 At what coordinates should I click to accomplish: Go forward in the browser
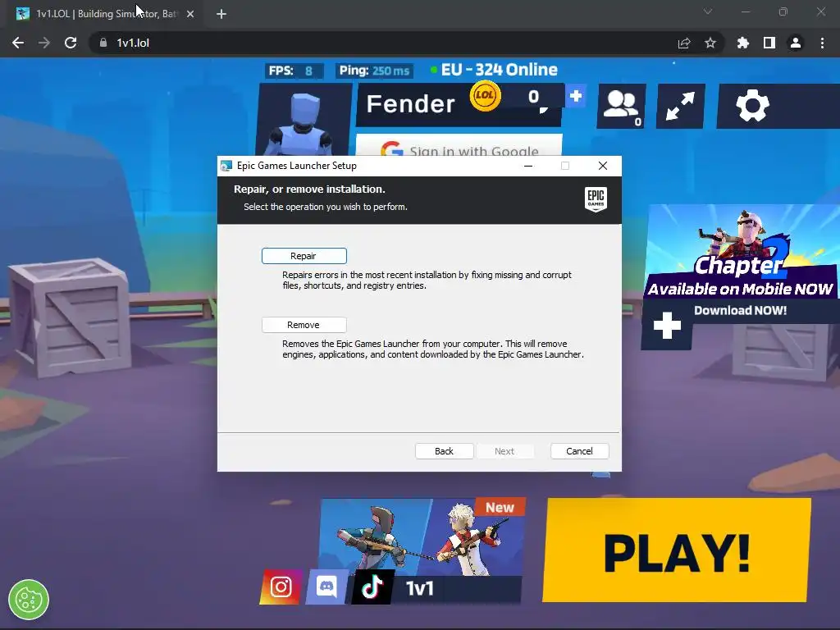(44, 43)
